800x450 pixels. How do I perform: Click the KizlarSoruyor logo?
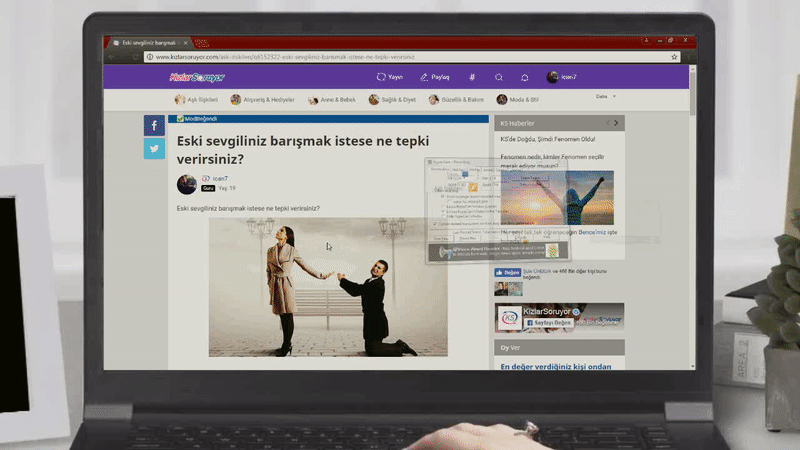[197, 77]
